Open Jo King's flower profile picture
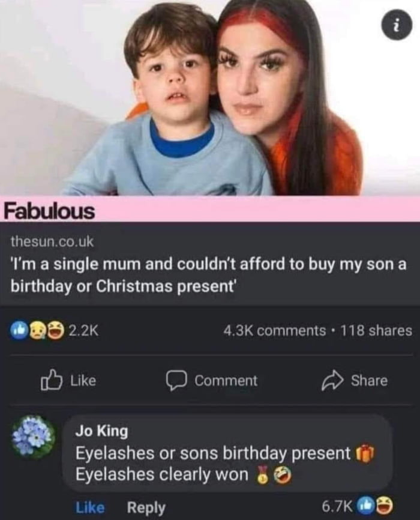 point(34,437)
